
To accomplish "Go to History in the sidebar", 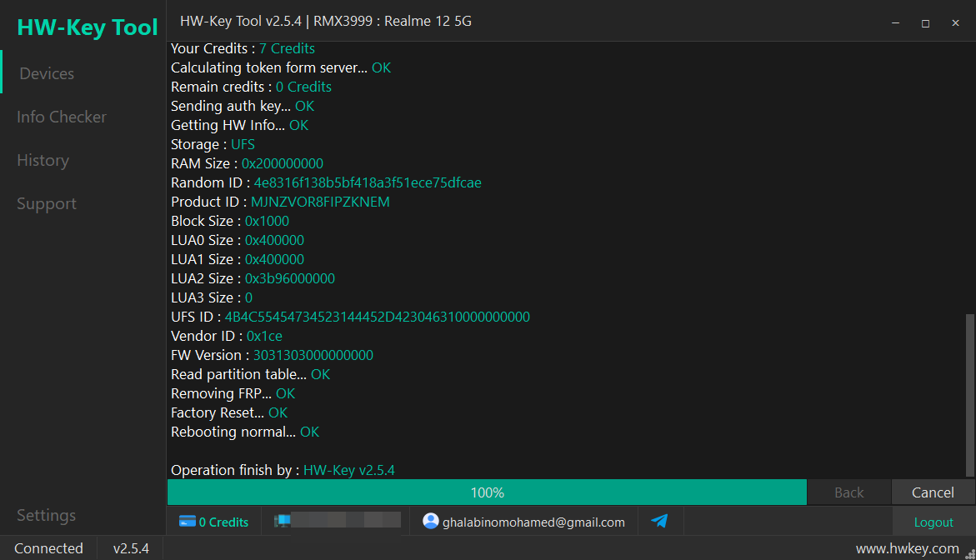I will click(43, 161).
